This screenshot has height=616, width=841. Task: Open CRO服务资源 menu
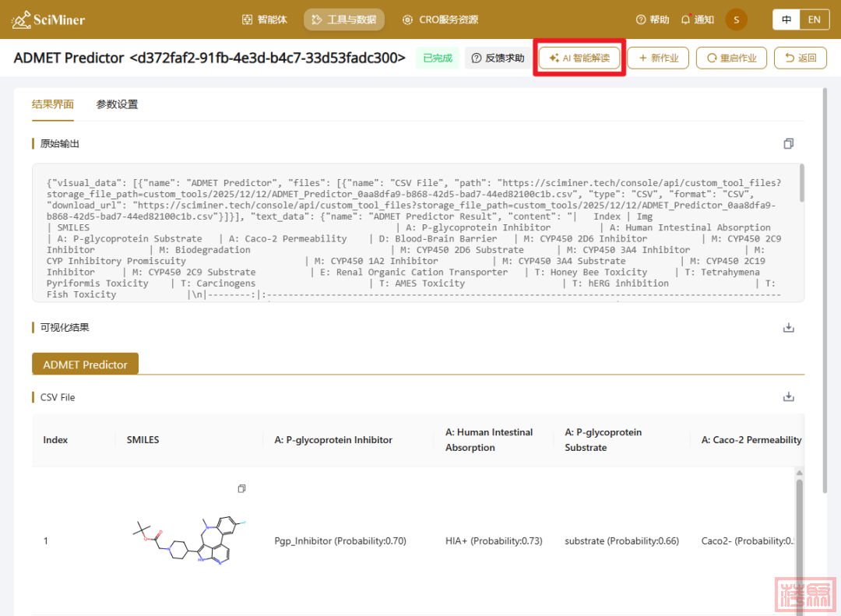(440, 19)
